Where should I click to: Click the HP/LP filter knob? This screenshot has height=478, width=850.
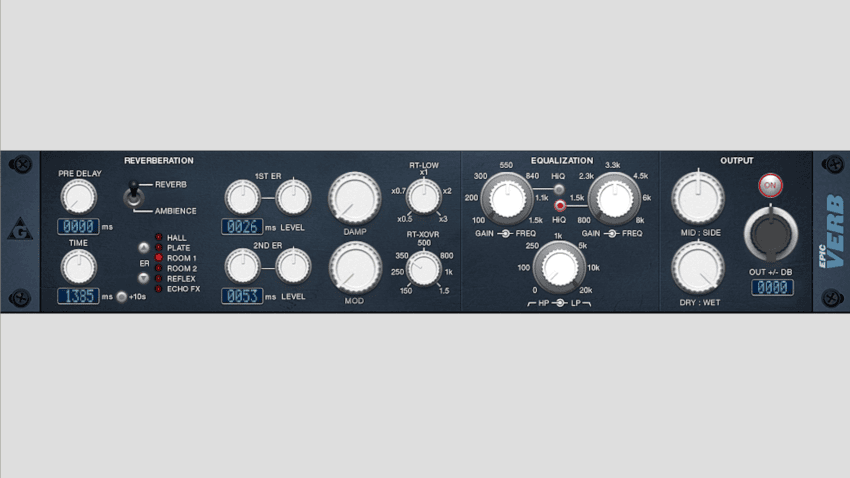[x=559, y=268]
